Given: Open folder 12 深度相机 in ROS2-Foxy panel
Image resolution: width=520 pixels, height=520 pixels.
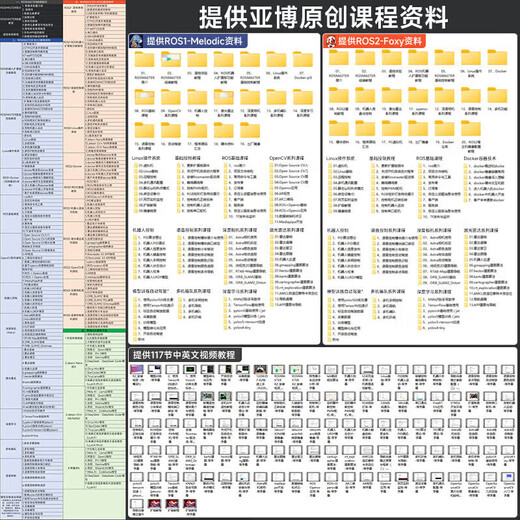Looking at the screenshot, I should pyautogui.click(x=444, y=95).
